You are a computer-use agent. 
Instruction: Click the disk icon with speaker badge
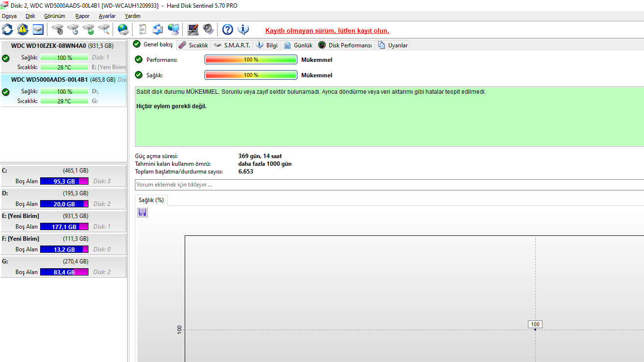58,29
